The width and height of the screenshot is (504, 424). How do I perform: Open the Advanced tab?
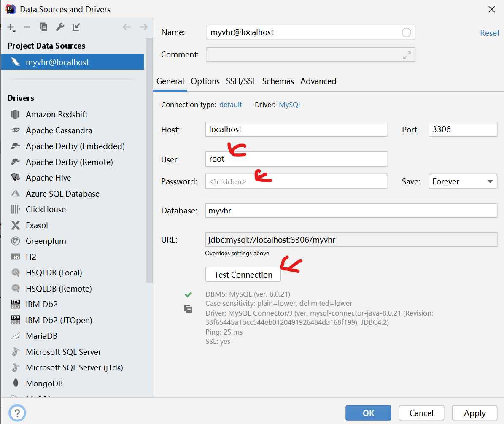click(318, 81)
